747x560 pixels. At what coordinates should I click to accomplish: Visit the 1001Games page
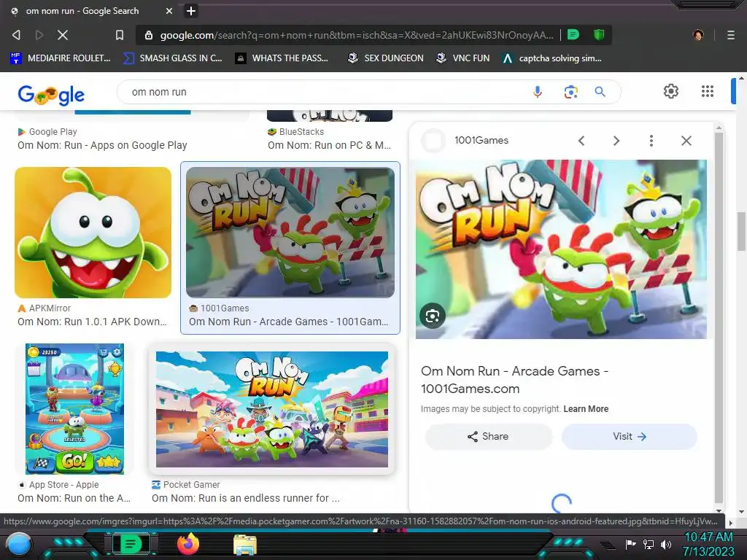[x=630, y=437]
